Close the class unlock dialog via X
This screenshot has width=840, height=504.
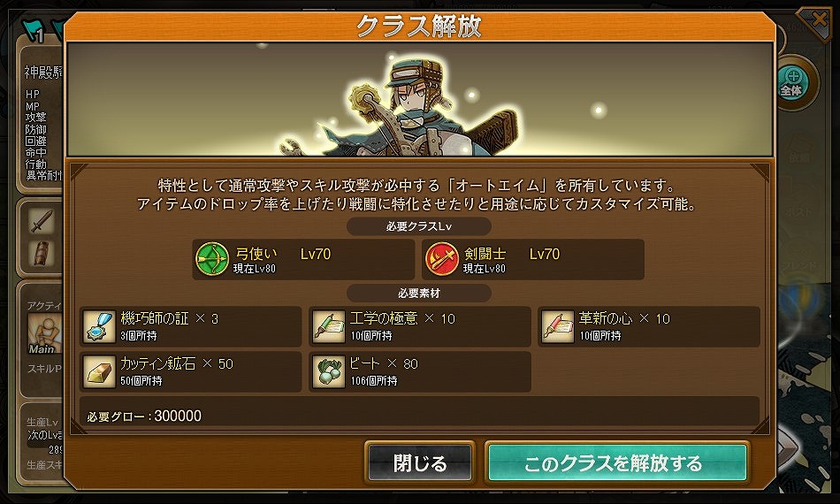pos(817,22)
